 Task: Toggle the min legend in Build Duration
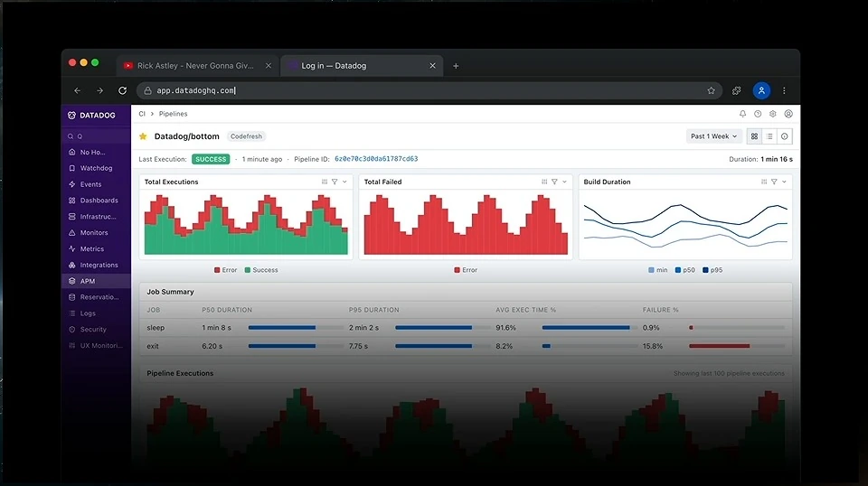pyautogui.click(x=657, y=270)
